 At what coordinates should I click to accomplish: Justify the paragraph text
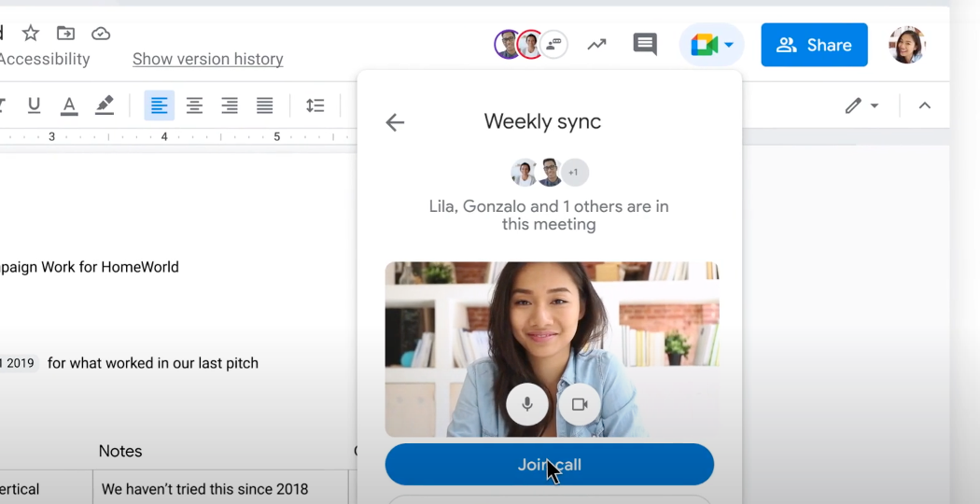coord(265,105)
